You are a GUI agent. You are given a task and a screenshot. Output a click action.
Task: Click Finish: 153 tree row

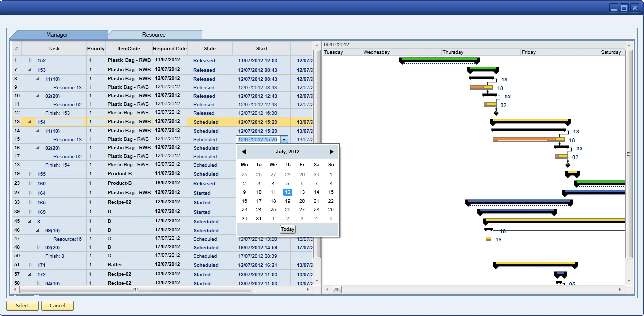pyautogui.click(x=57, y=113)
